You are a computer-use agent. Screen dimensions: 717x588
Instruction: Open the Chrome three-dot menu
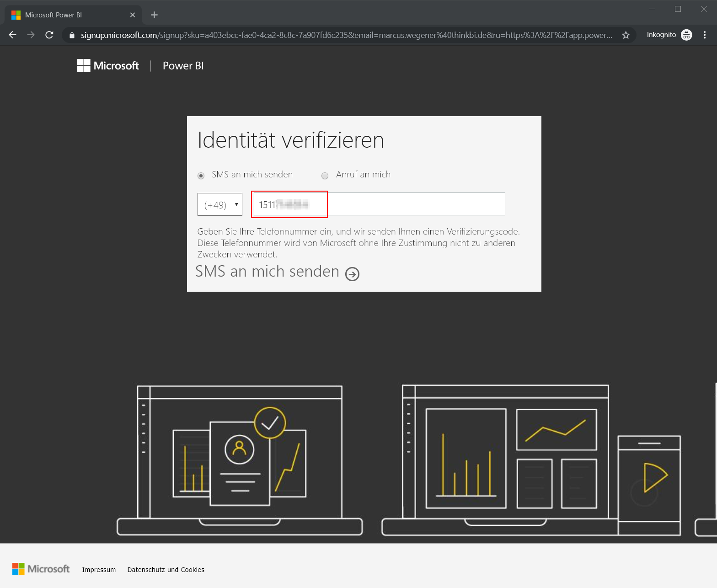pos(705,35)
